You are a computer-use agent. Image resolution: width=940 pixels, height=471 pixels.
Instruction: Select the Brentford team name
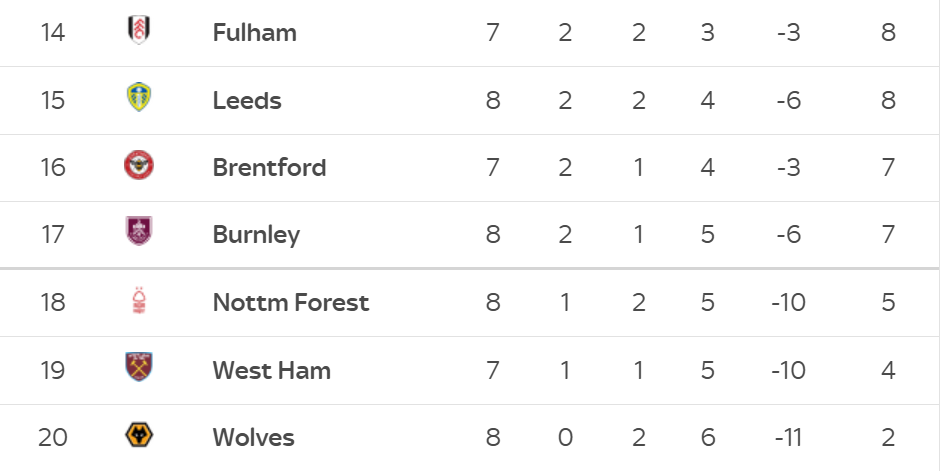coord(269,167)
